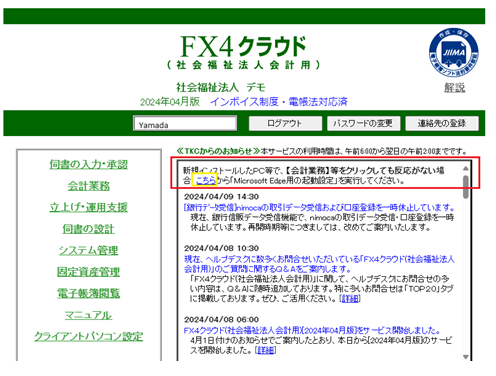Click the notice list scroll down arrow
The width and height of the screenshot is (496, 376).
pos(466,357)
